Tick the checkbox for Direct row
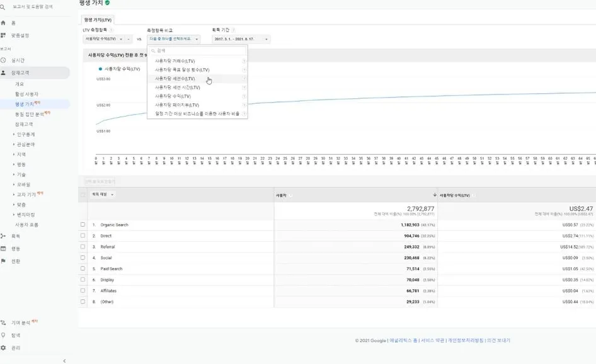This screenshot has width=596, height=364. click(x=83, y=236)
